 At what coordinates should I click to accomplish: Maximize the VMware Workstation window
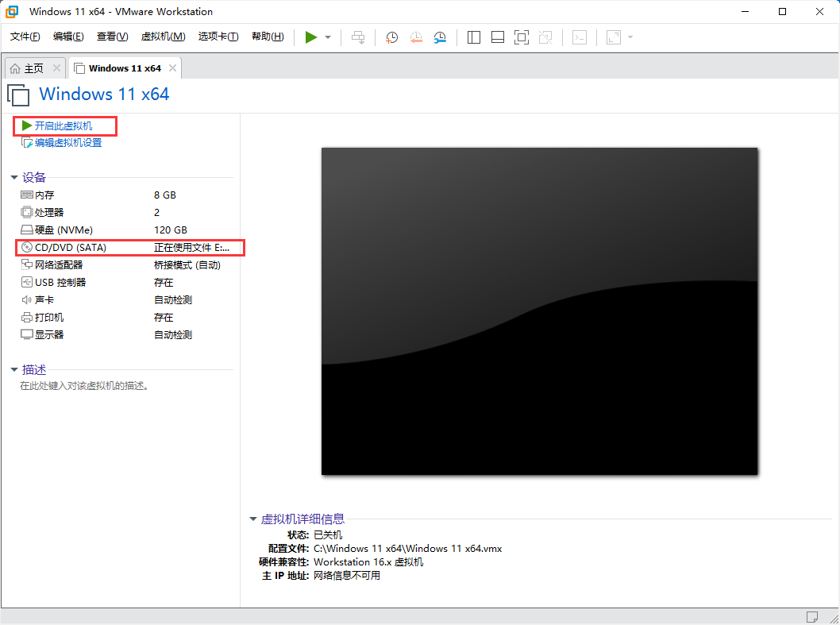click(x=782, y=11)
